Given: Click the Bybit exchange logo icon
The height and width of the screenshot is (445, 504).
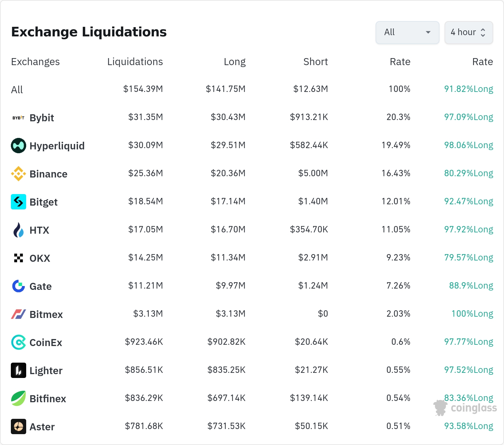Looking at the screenshot, I should click(18, 118).
